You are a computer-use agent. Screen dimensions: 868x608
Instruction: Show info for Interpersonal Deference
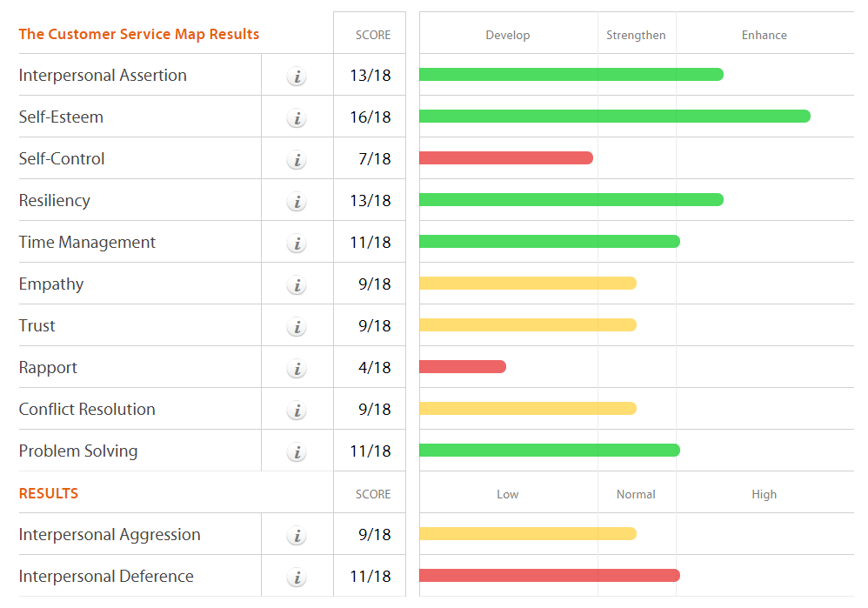pos(297,577)
